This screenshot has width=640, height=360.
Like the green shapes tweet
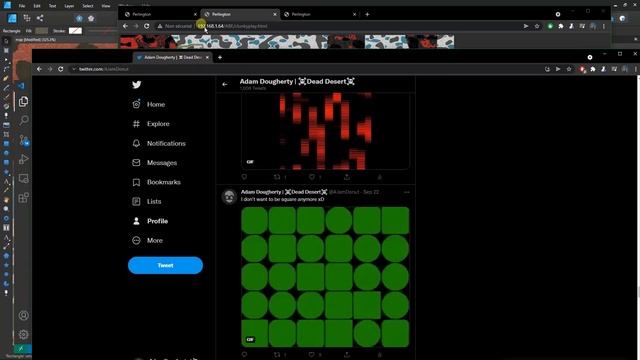click(x=312, y=354)
